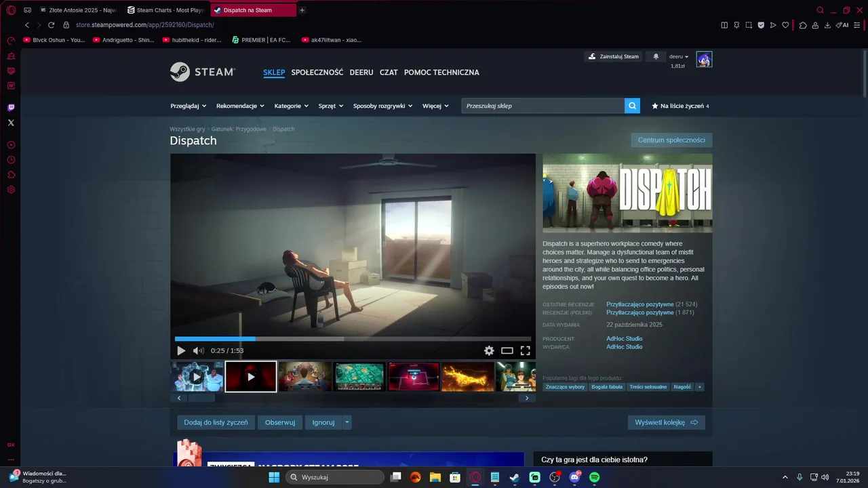868x488 pixels.
Task: Open new browser tab
Action: pyautogui.click(x=302, y=10)
